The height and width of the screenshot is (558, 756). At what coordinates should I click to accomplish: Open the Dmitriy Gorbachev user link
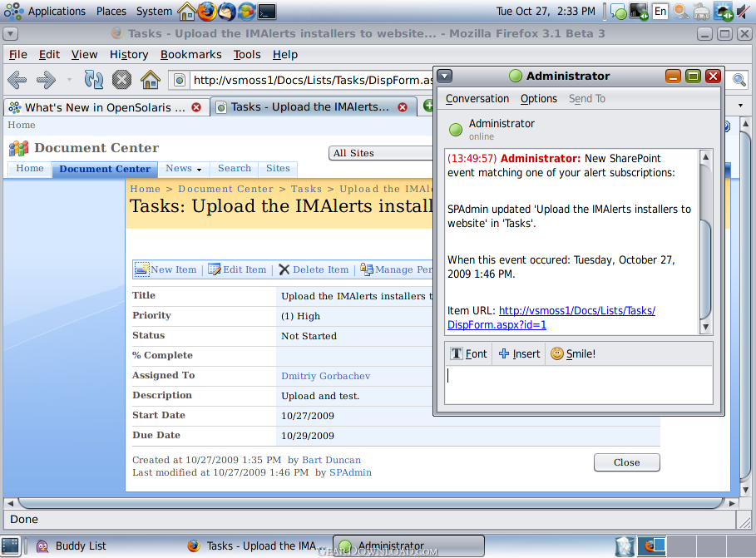coord(325,376)
